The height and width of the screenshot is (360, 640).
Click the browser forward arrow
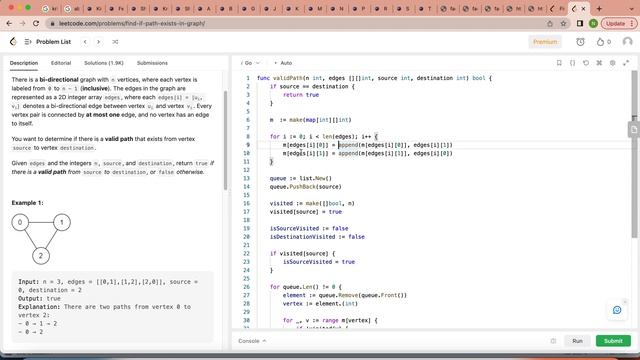click(x=22, y=23)
